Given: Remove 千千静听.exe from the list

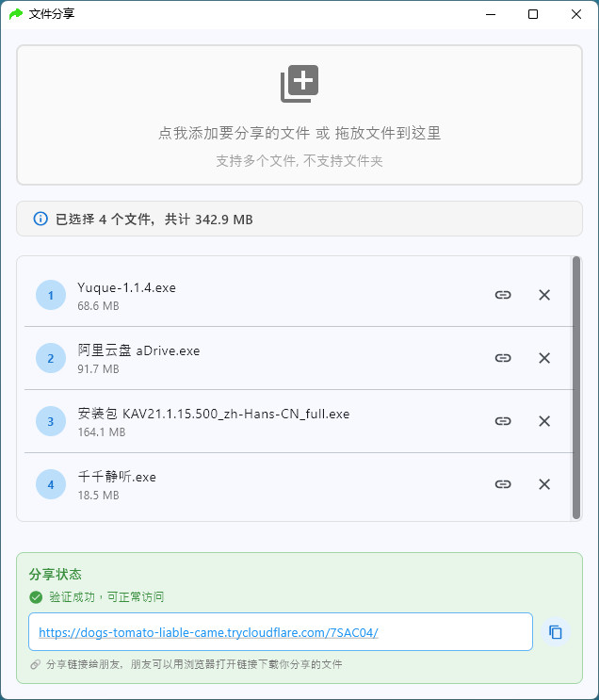Looking at the screenshot, I should click(x=544, y=484).
